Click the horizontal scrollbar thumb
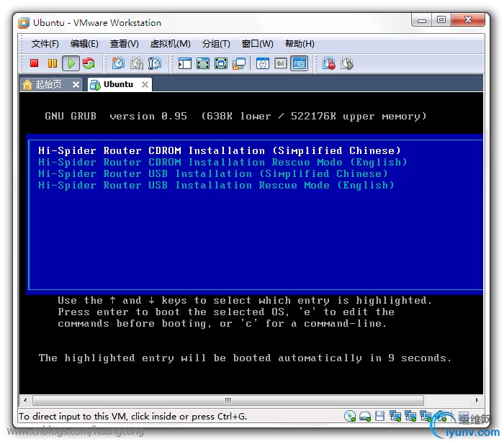Viewport: 504px width, 444px height. [228, 400]
